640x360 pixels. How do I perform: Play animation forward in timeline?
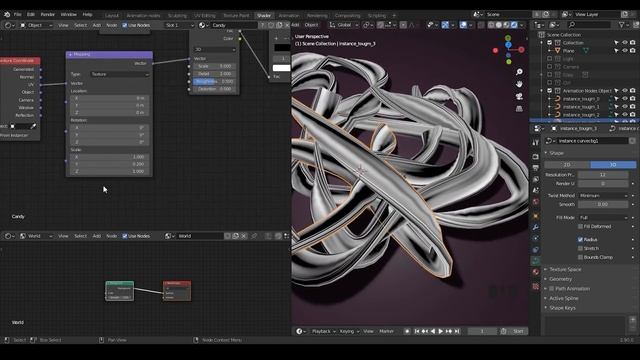441,331
